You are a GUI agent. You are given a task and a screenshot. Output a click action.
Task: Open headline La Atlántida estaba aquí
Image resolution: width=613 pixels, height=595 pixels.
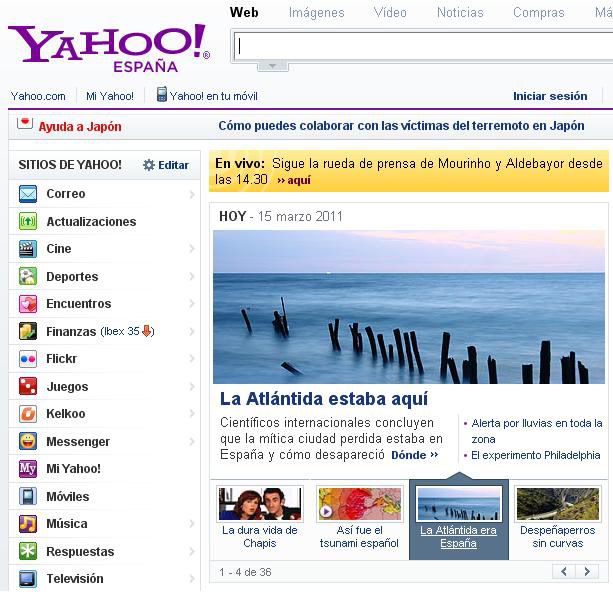(x=324, y=399)
